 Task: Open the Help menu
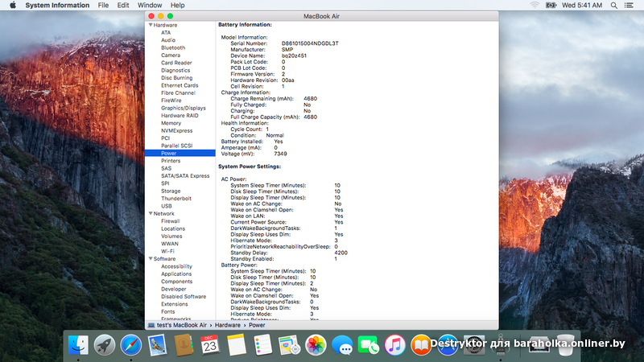pos(177,6)
